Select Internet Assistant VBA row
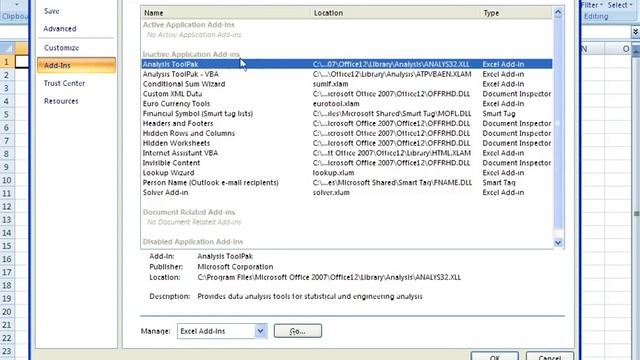This screenshot has height=360, width=640. (x=347, y=153)
